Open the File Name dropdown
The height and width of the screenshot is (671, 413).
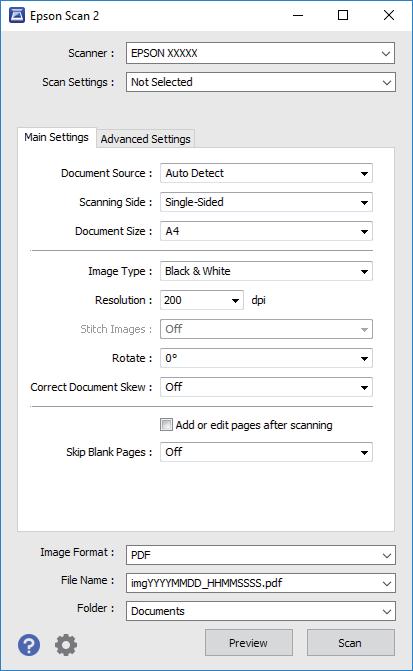pos(260,583)
